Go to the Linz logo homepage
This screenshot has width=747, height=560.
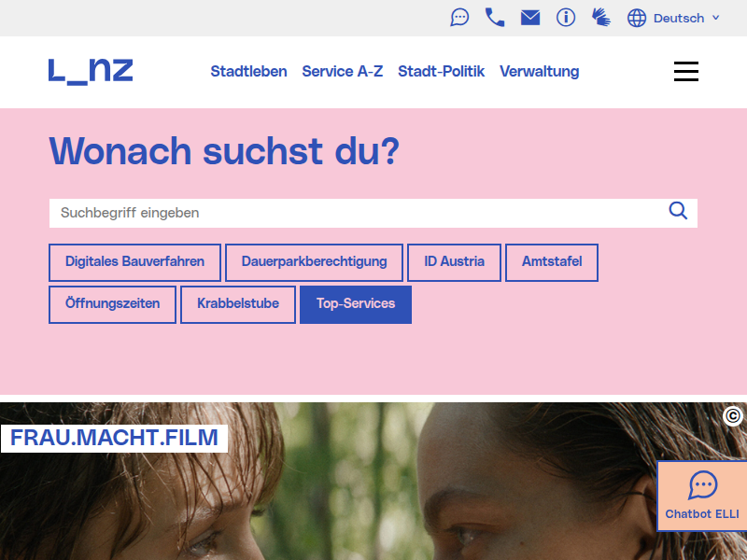click(x=91, y=71)
